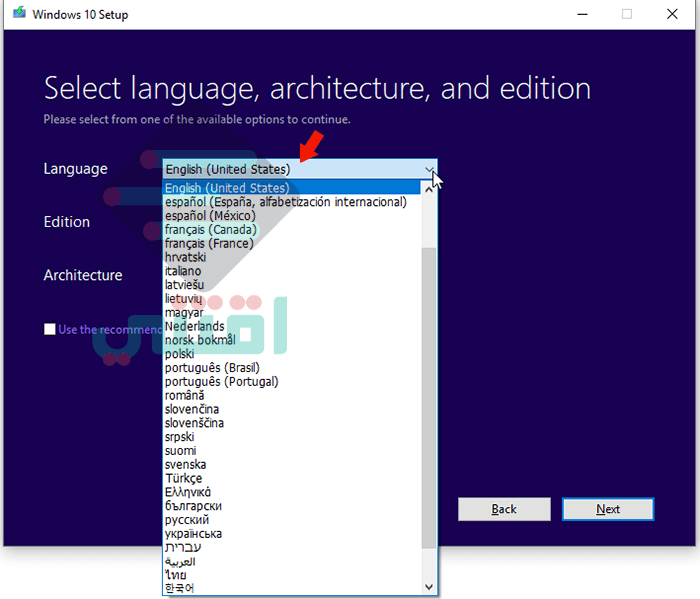Go Back to the previous setup step

504,509
